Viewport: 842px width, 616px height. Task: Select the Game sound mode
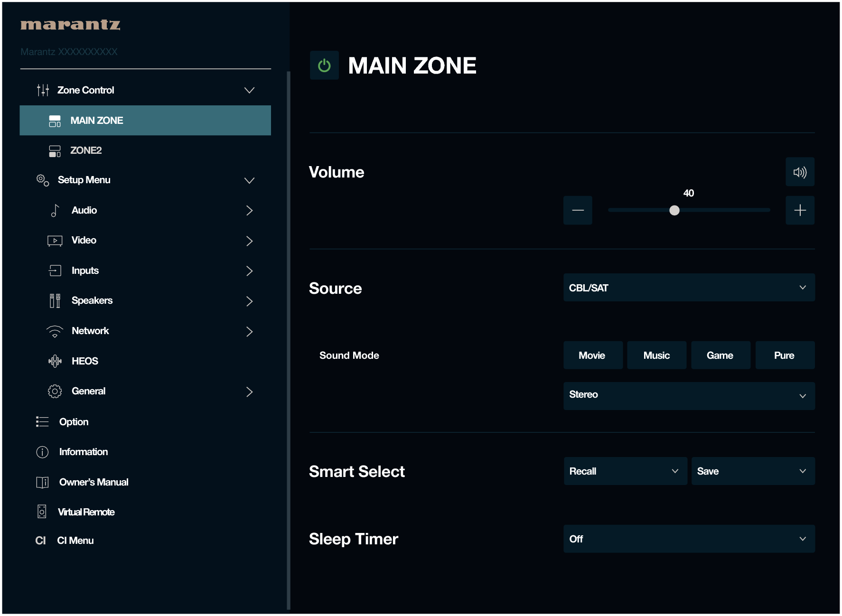[720, 355]
